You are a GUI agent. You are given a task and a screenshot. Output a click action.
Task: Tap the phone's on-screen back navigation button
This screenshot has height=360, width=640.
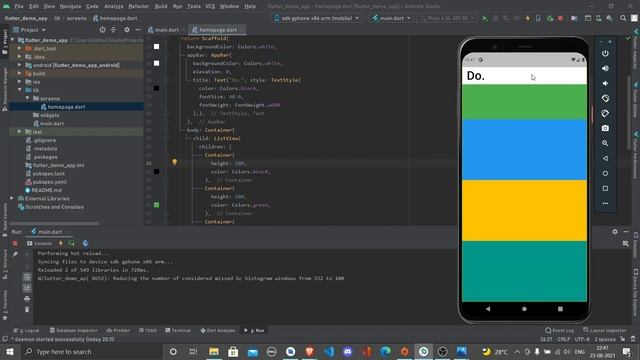(488, 309)
